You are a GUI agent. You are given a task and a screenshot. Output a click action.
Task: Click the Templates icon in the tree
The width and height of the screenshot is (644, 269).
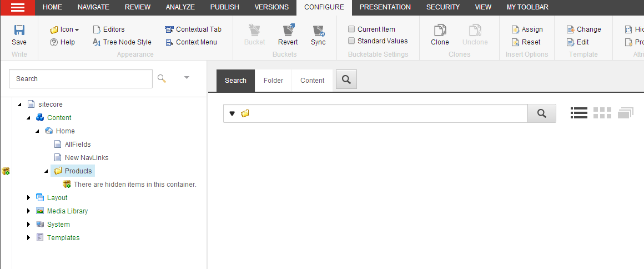[x=40, y=238]
